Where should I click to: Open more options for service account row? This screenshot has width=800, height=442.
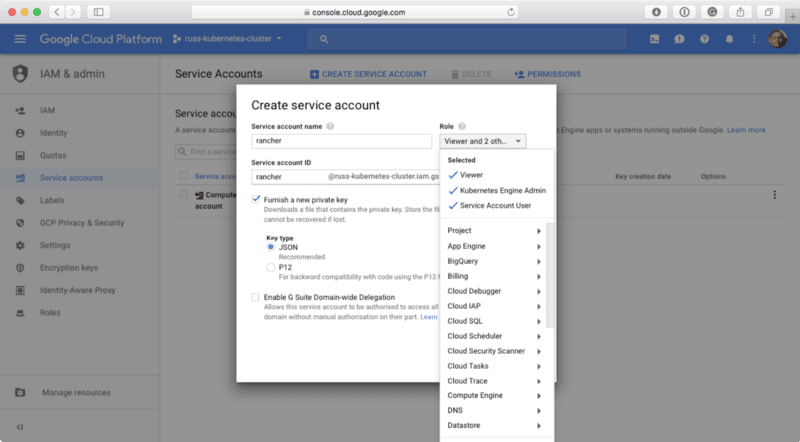point(774,195)
